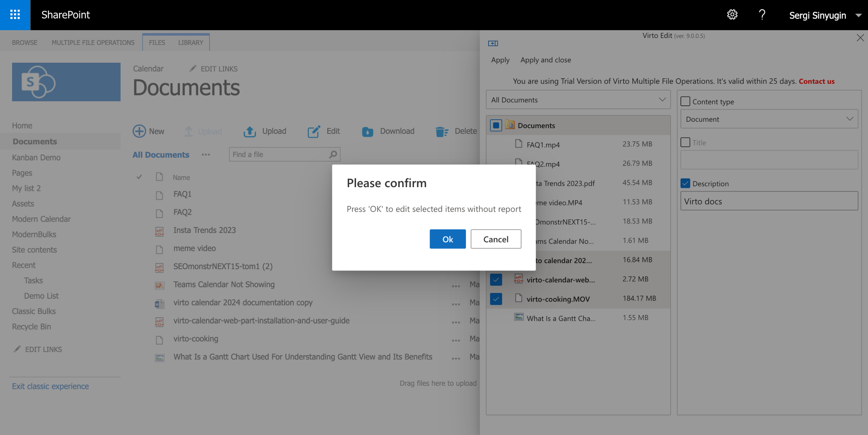Uncheck the virto-cooking.MOV file checkbox
Screen dimensions: 868x435
pyautogui.click(x=496, y=299)
